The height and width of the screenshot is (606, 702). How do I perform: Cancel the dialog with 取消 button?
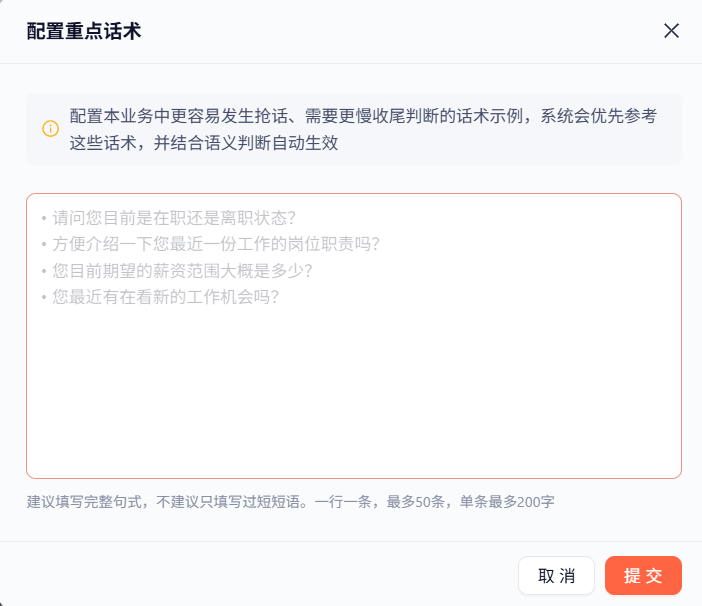(556, 576)
